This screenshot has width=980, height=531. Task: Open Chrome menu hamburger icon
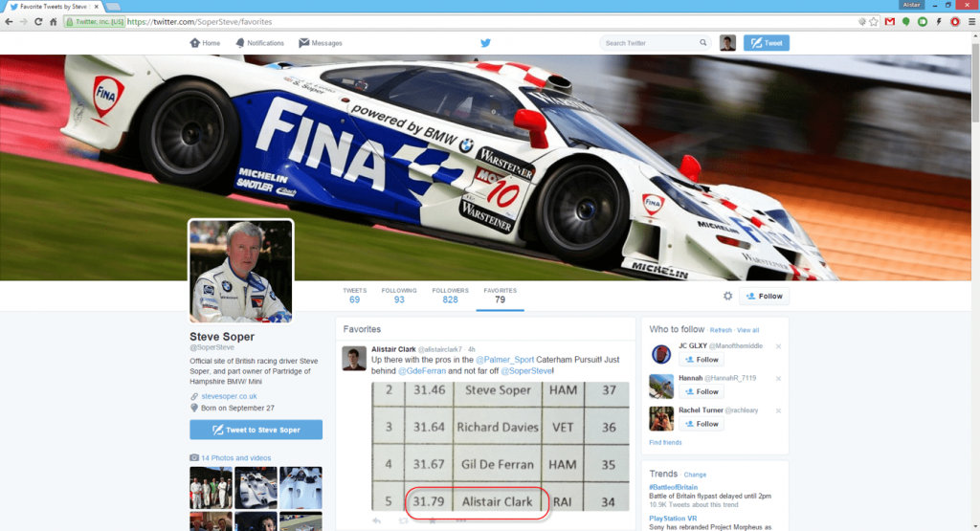971,21
